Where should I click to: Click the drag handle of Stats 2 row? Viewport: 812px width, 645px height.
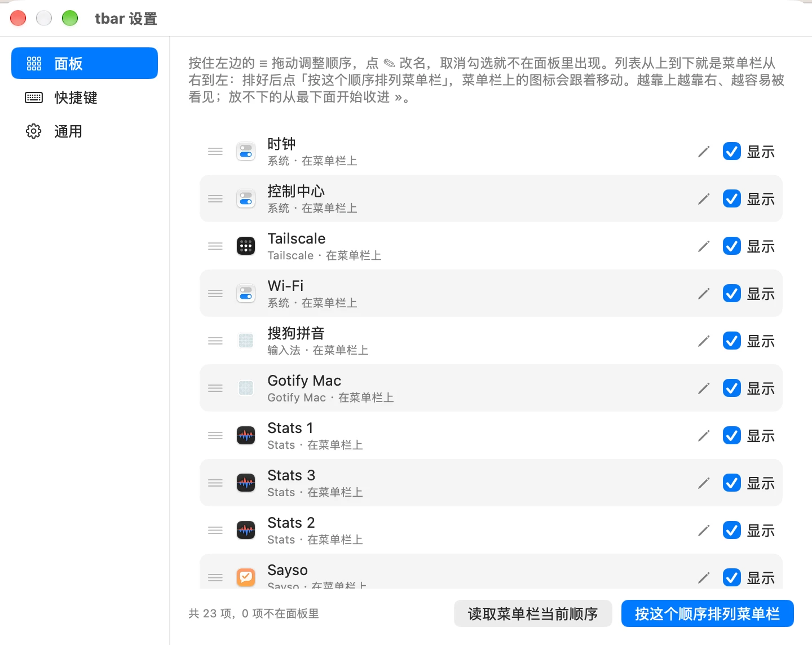tap(215, 531)
